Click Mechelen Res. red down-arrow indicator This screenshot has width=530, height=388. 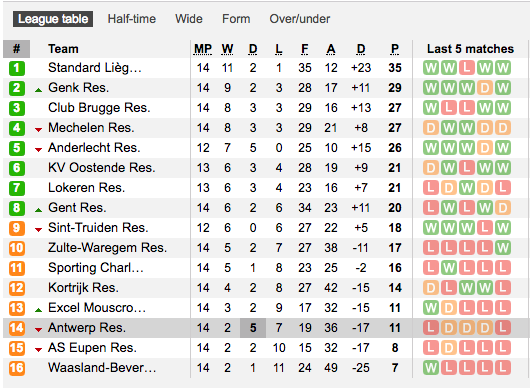39,130
